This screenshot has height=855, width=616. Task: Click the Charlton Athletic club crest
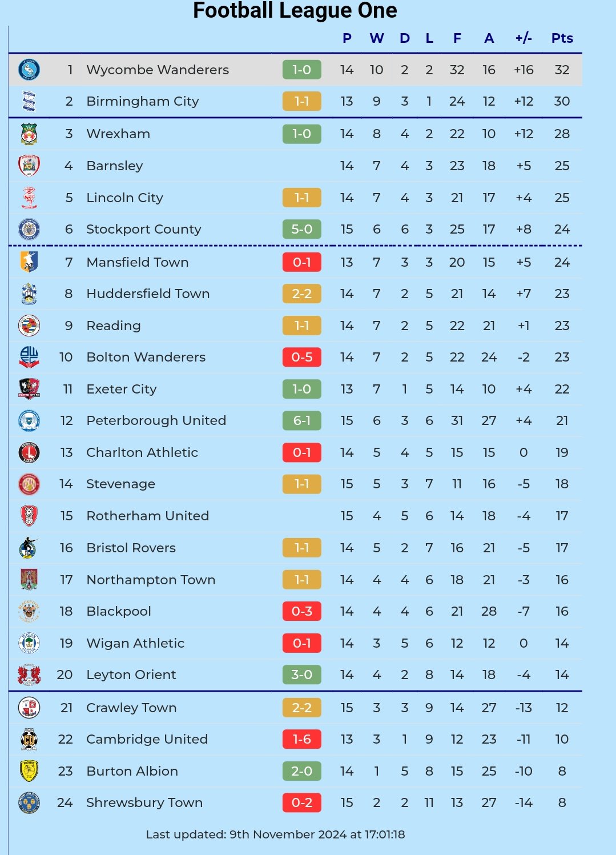click(x=29, y=452)
